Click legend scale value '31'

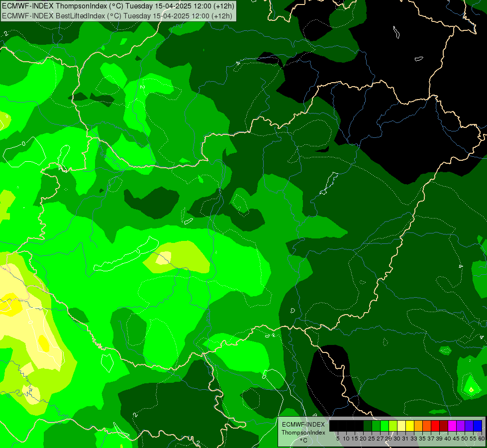tap(405, 439)
